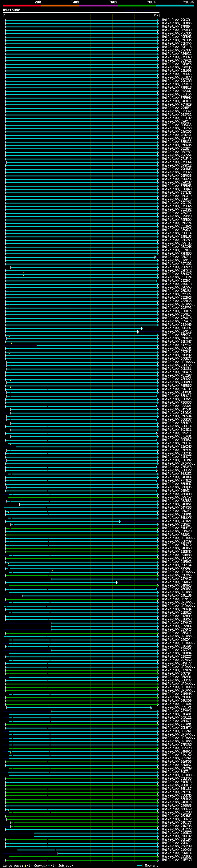Click the short alignment bar of UniRef100_Q2V9X7
Image resolution: width=197 pixels, height=868 pixels.
pyautogui.click(x=104, y=579)
